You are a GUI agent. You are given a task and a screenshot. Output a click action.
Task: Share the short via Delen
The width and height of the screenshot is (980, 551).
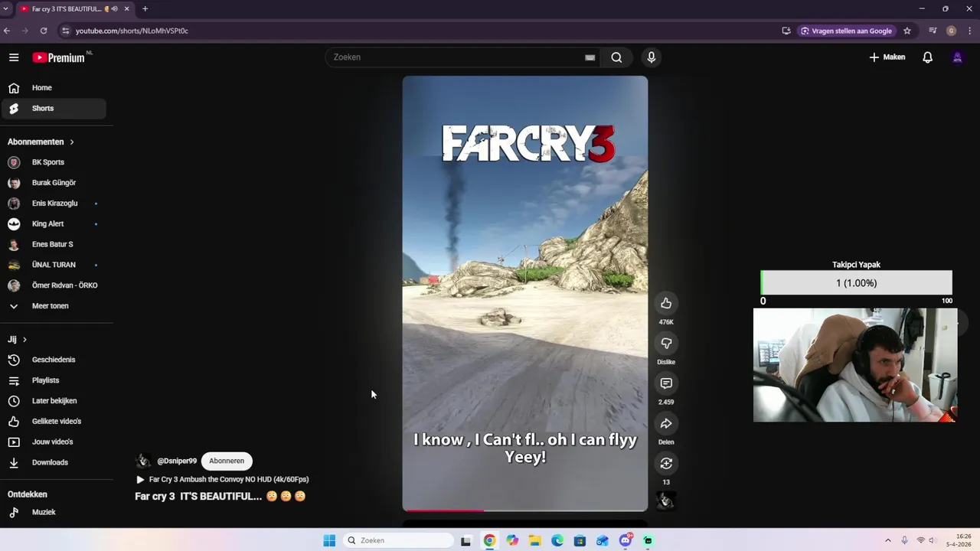[666, 423]
